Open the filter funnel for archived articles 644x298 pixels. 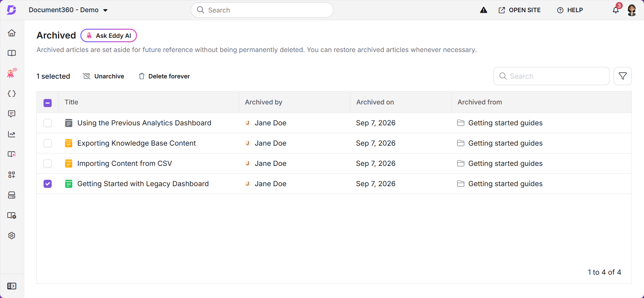623,76
